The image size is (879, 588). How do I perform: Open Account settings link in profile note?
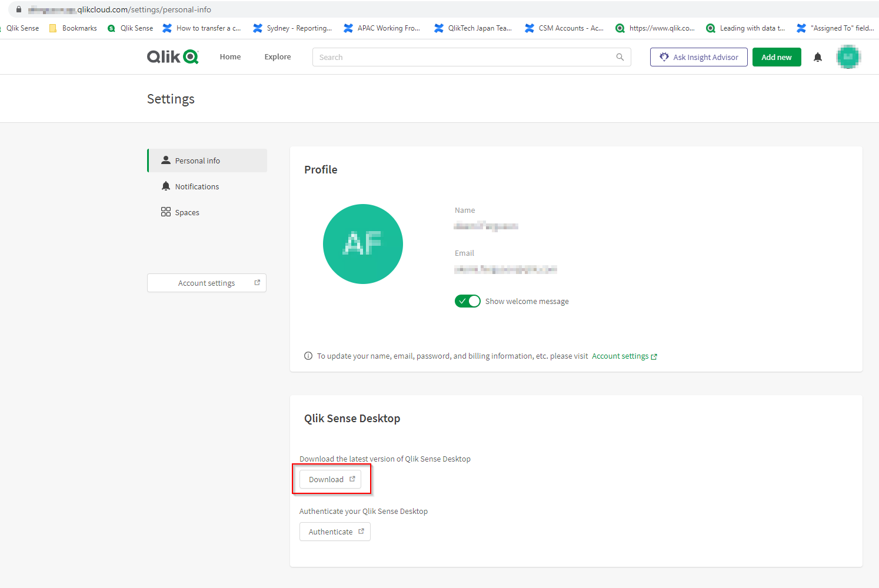[624, 356]
